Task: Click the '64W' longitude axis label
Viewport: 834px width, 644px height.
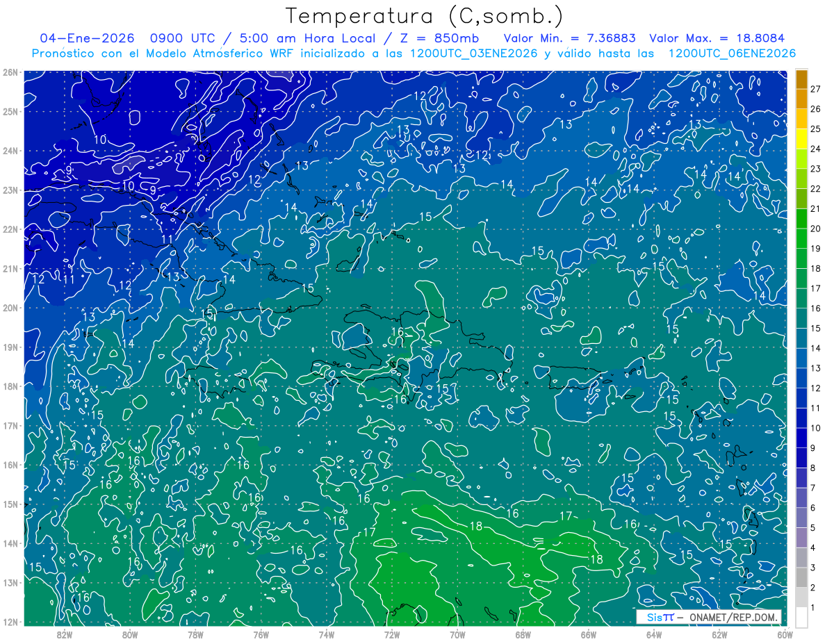Action: [654, 634]
